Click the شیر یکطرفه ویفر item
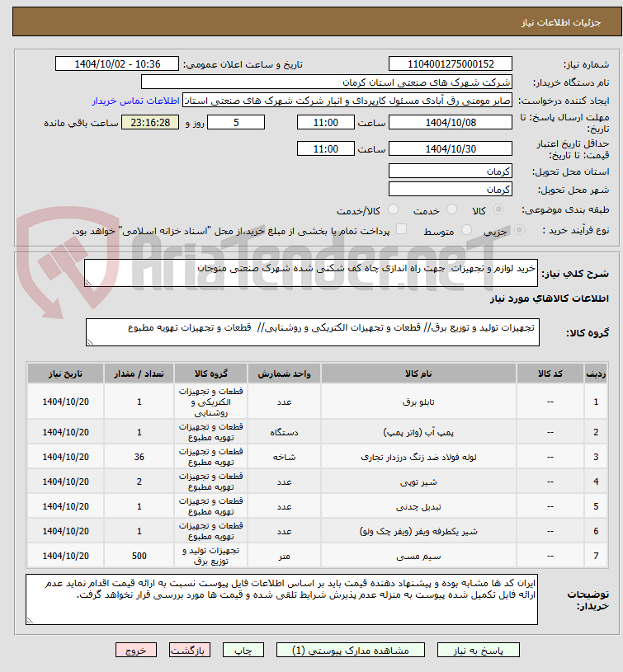623x672 pixels. pos(418,532)
